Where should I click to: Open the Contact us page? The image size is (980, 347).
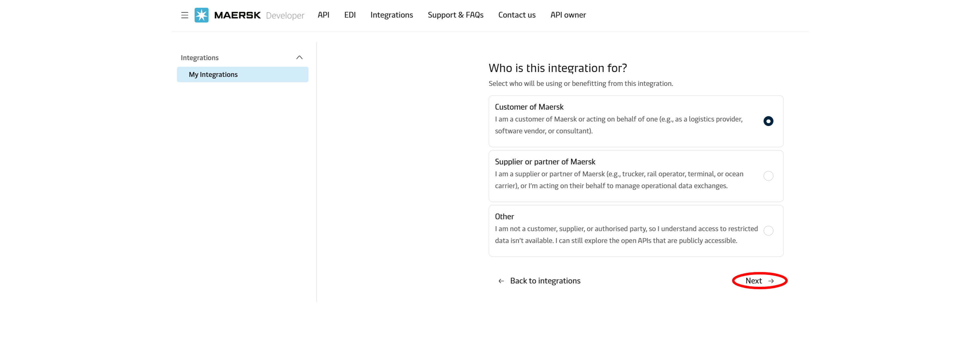coord(517,15)
